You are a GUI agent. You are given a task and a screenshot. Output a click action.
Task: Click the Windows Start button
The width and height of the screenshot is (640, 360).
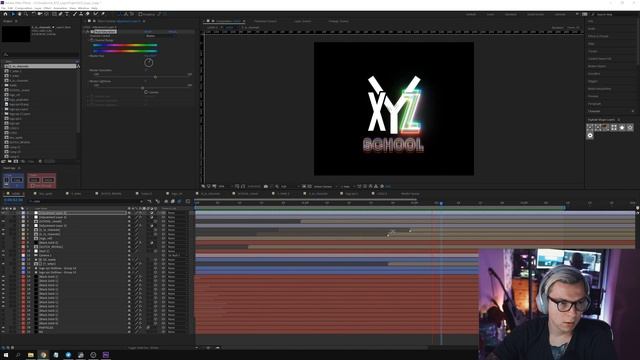tap(6, 355)
